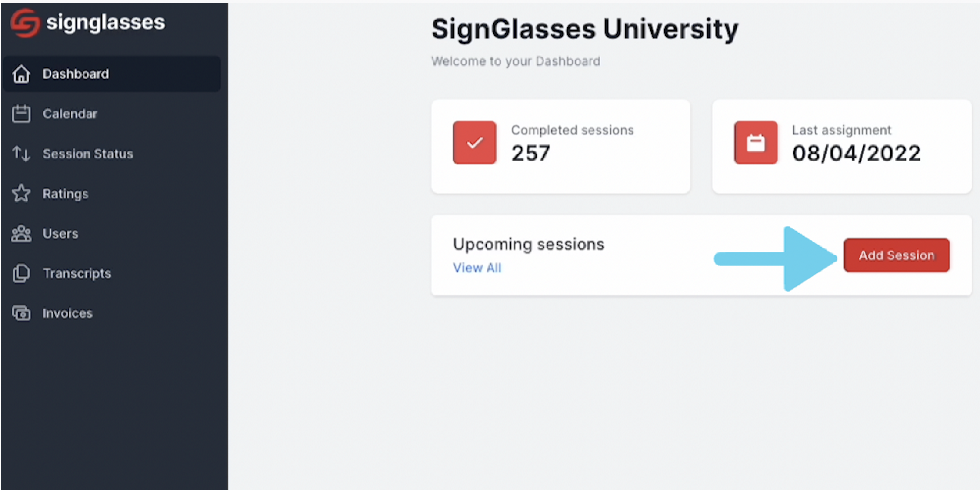Open the Calendar icon in sidebar
The width and height of the screenshot is (980, 490).
coord(21,114)
